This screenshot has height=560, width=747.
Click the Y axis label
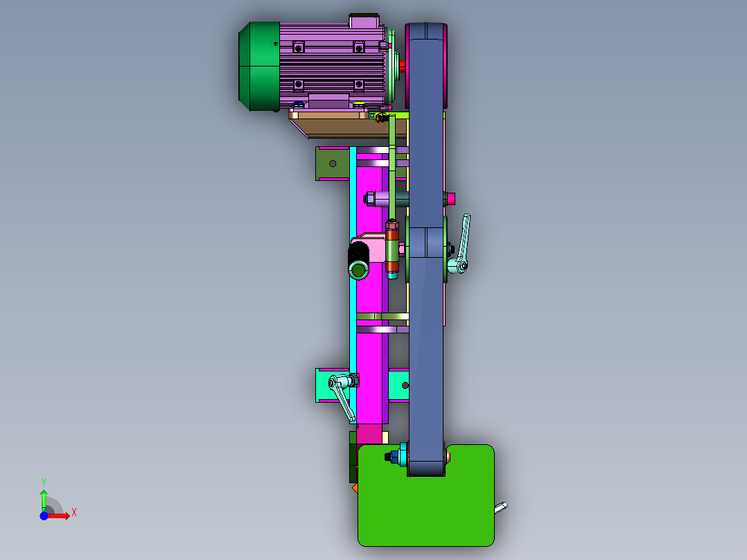point(44,482)
